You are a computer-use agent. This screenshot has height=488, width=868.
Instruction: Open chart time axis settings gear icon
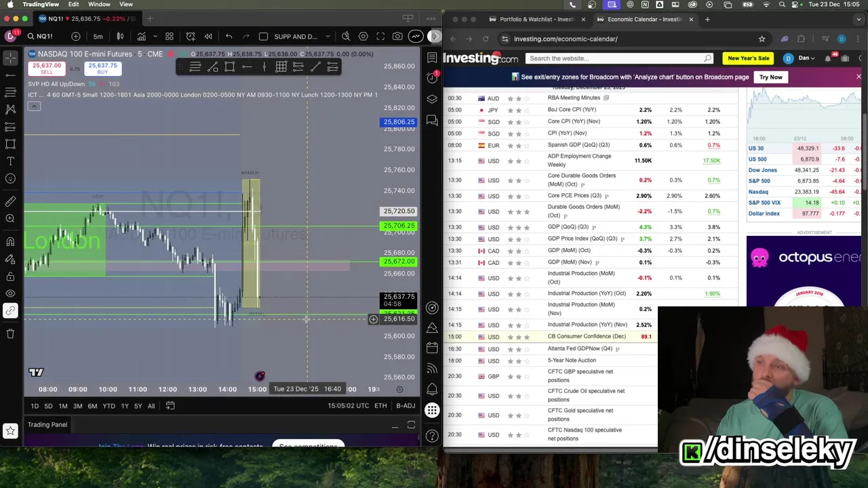(399, 390)
